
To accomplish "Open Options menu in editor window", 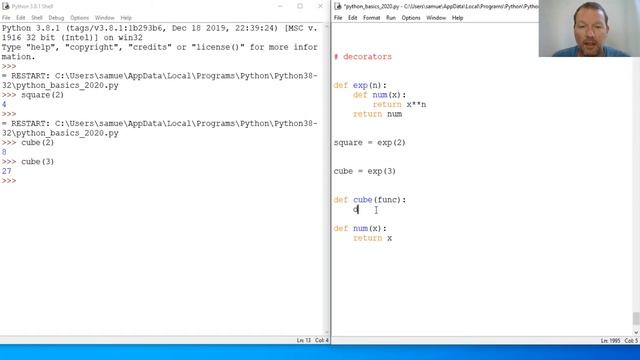I will (x=411, y=18).
